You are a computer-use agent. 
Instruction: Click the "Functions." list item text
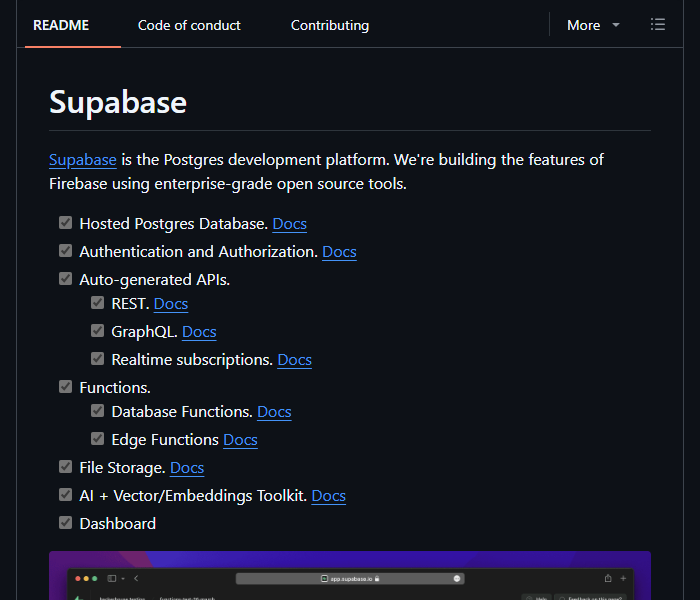tap(115, 388)
